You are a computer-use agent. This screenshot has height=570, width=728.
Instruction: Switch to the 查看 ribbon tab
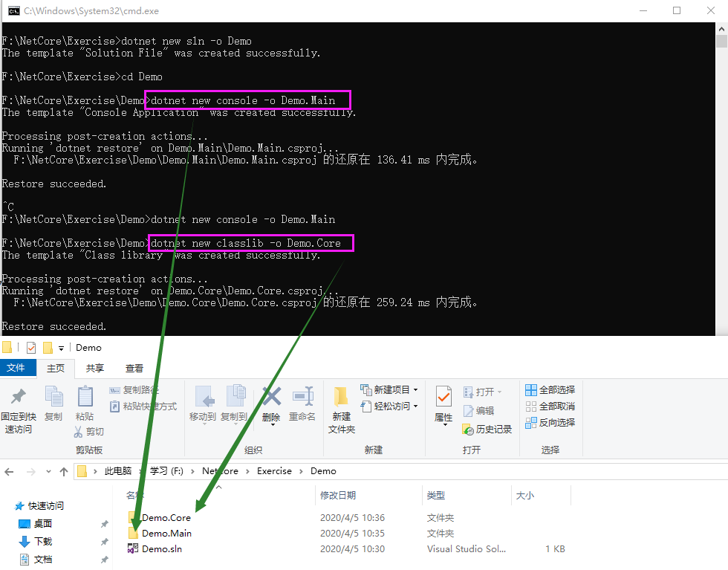134,366
